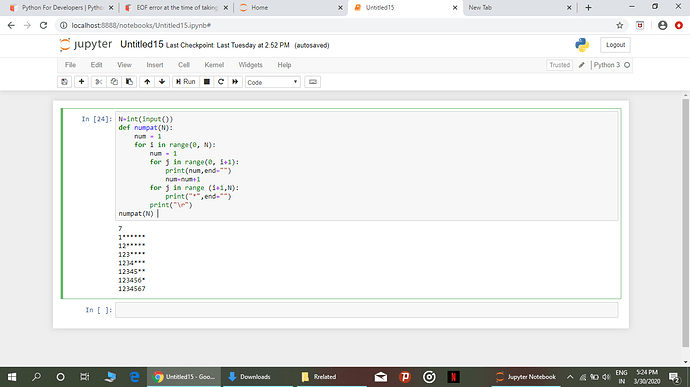Viewport: 690px width, 387px height.
Task: Bookmark this page with star icon
Action: (x=620, y=26)
